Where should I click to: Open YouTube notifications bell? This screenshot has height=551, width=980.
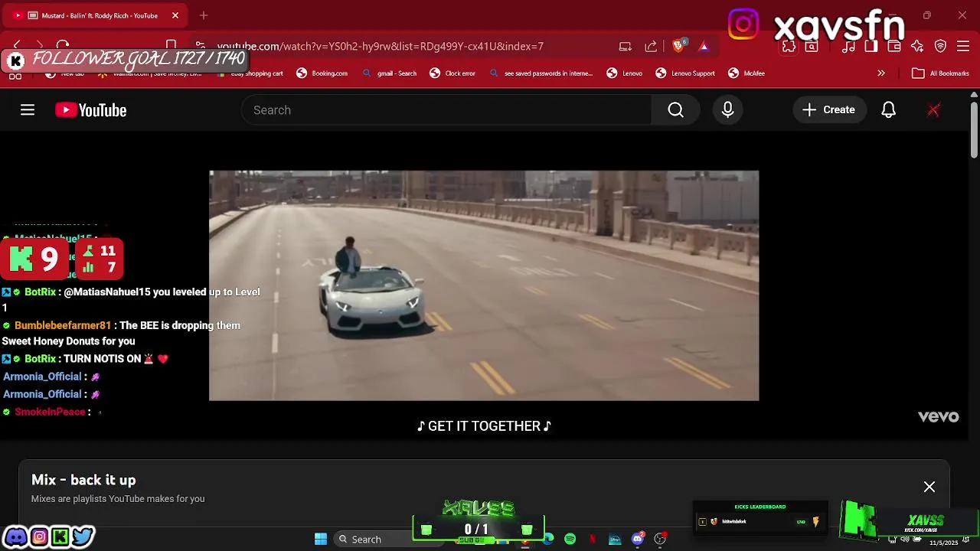[x=888, y=110]
